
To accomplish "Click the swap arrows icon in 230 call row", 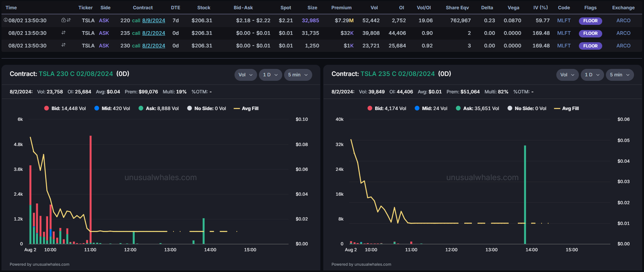I will (x=63, y=45).
